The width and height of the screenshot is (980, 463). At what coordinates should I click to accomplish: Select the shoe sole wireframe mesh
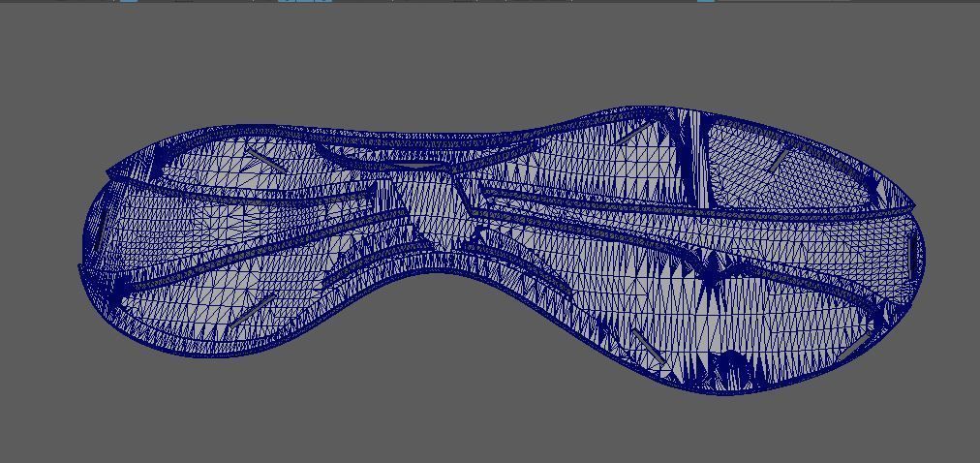coord(500,250)
